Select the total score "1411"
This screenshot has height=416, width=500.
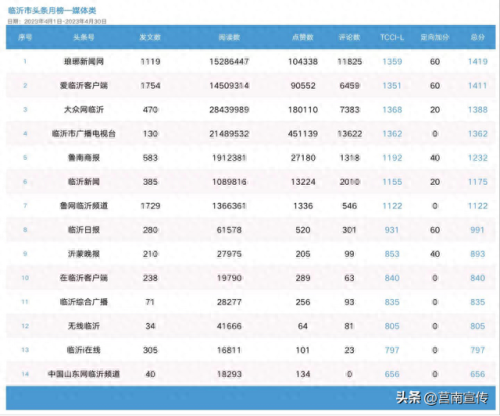coord(478,86)
